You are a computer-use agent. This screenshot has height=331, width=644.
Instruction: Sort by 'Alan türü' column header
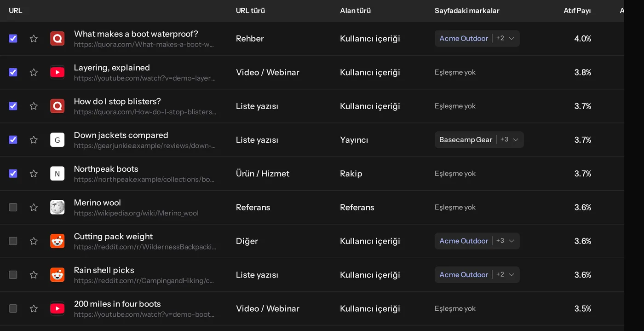coord(355,11)
